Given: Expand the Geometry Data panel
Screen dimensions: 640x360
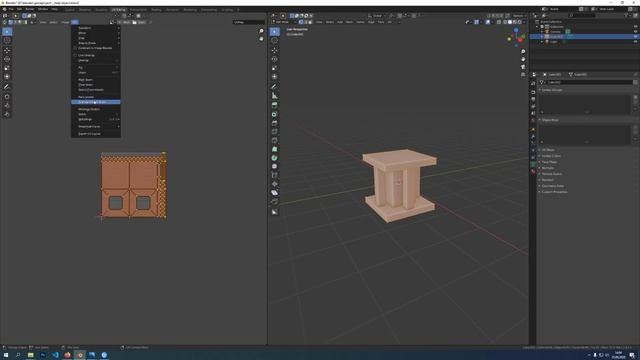Looking at the screenshot, I should click(x=552, y=186).
